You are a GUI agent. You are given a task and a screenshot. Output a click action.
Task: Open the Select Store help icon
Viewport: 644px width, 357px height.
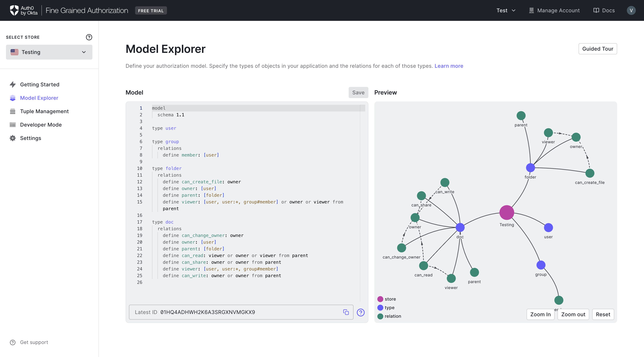click(89, 37)
